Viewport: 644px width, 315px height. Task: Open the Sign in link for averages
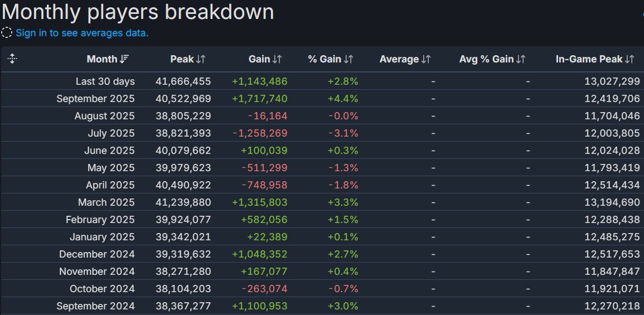[82, 33]
